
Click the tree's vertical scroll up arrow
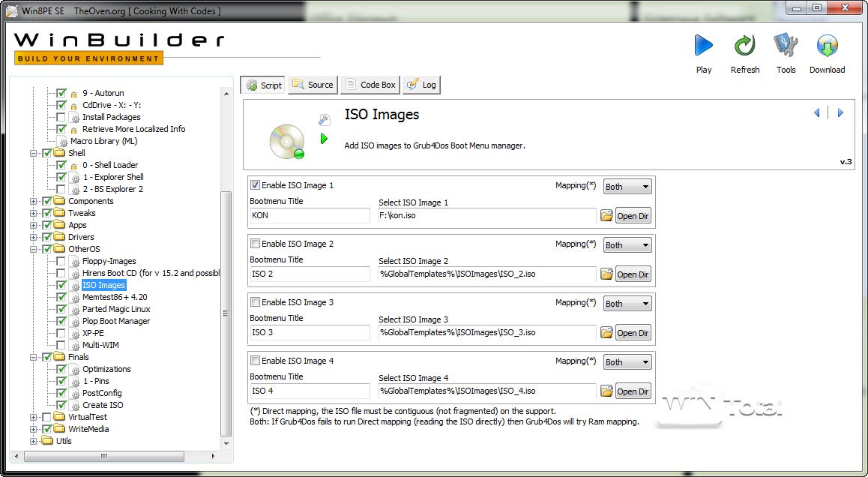coord(226,94)
